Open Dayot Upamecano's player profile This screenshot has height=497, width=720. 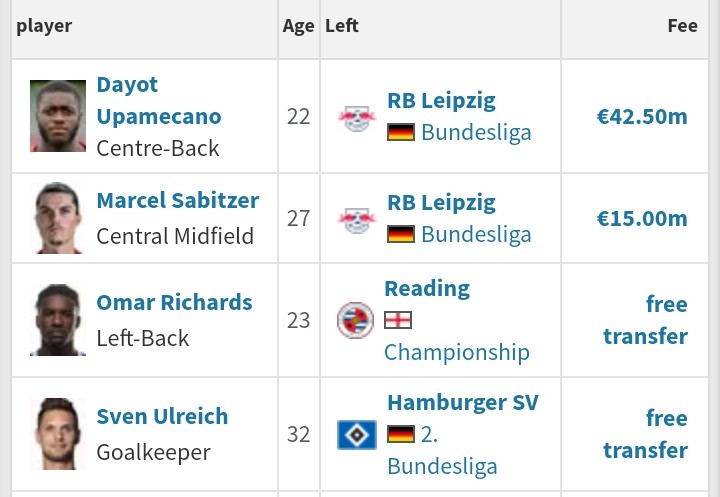click(x=159, y=101)
